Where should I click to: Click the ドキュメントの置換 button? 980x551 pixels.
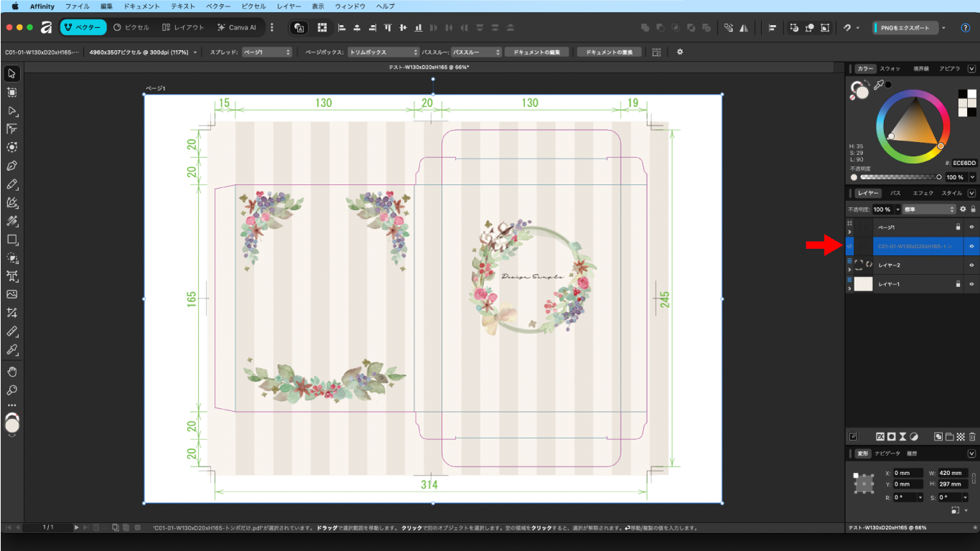point(610,52)
